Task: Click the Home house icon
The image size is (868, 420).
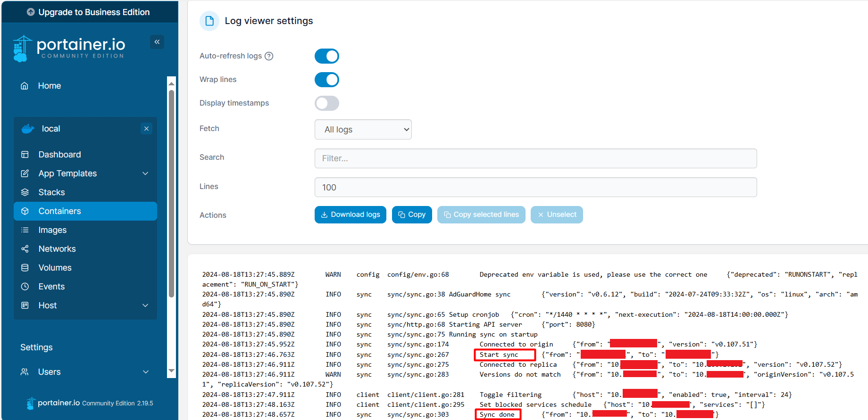Action: tap(25, 86)
